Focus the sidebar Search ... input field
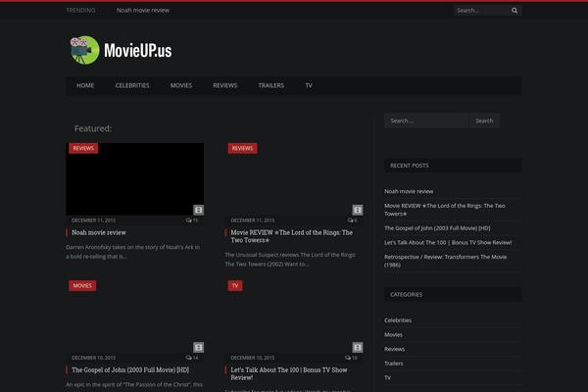This screenshot has width=588, height=392. (x=426, y=121)
